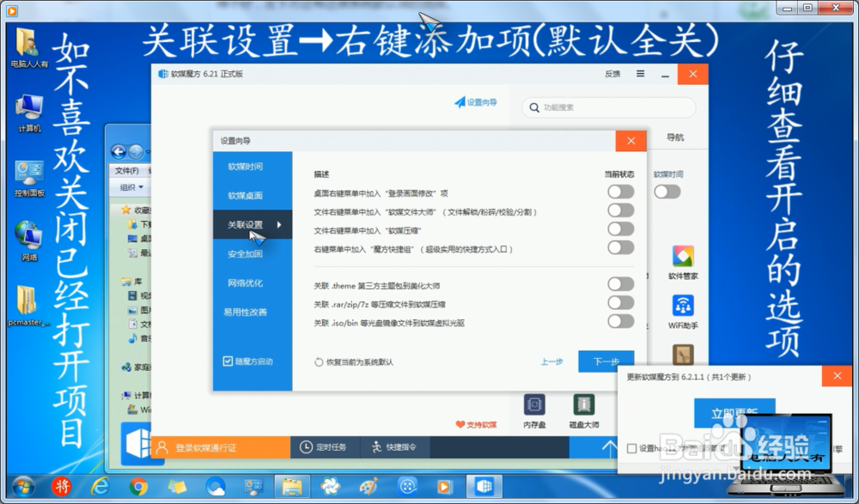
Task: Minimize the 软媒魔方 main window
Action: (665, 74)
